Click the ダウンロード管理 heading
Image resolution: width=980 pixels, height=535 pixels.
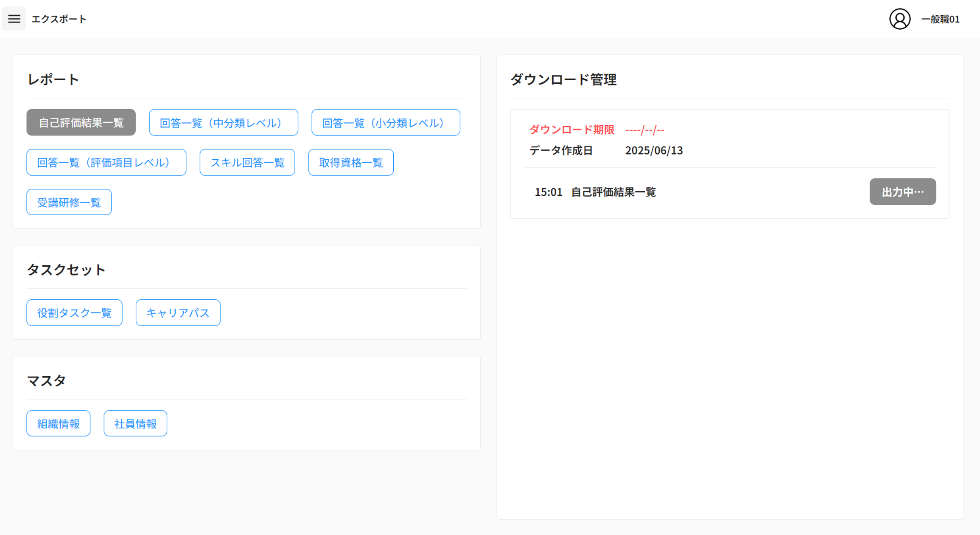563,79
